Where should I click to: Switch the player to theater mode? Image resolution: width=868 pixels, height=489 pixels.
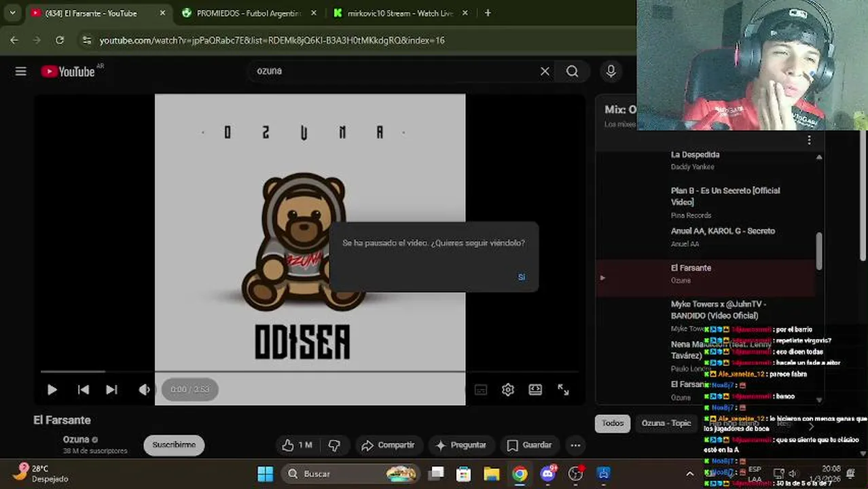pyautogui.click(x=535, y=390)
